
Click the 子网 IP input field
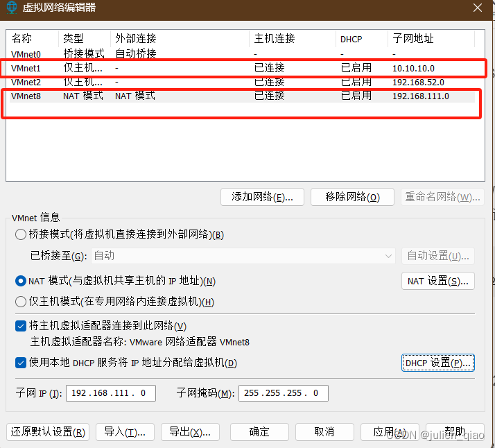111,393
